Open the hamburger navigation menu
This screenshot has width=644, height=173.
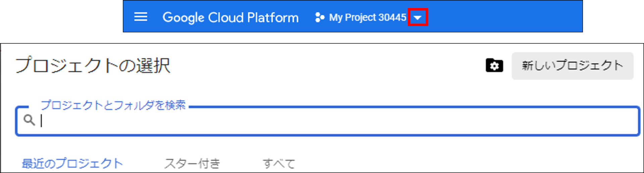click(141, 17)
